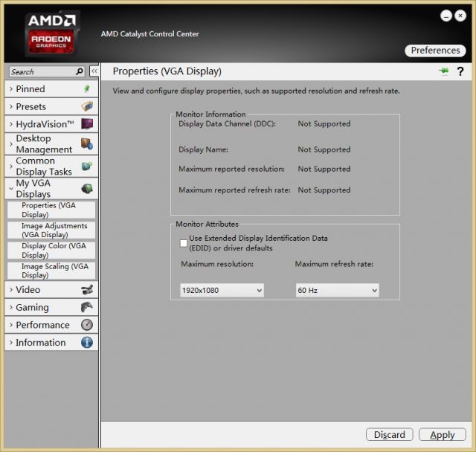Image resolution: width=476 pixels, height=452 pixels.
Task: Expand the Gaming section chevron
Action: pos(11,307)
